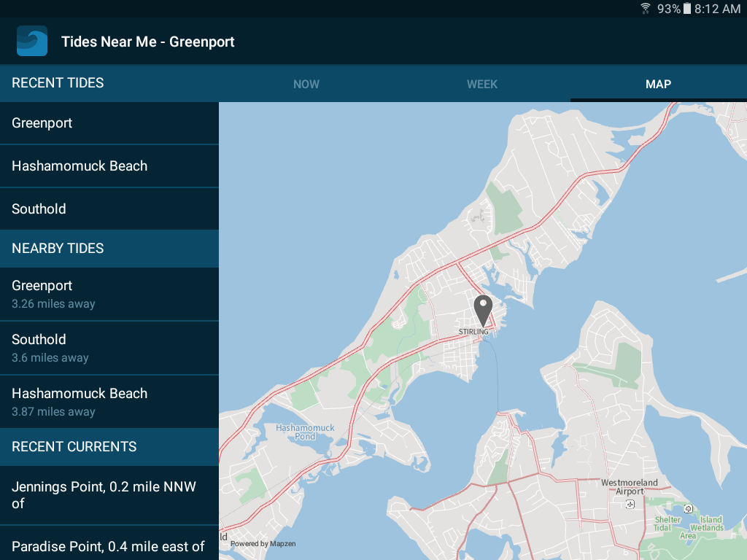Tap the 8:12 AM clock
This screenshot has width=747, height=560.
point(718,9)
